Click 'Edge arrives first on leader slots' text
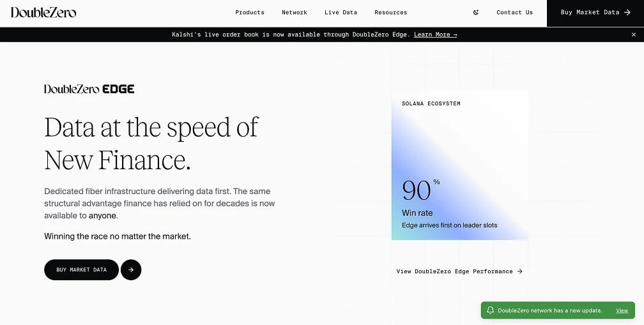 point(450,225)
